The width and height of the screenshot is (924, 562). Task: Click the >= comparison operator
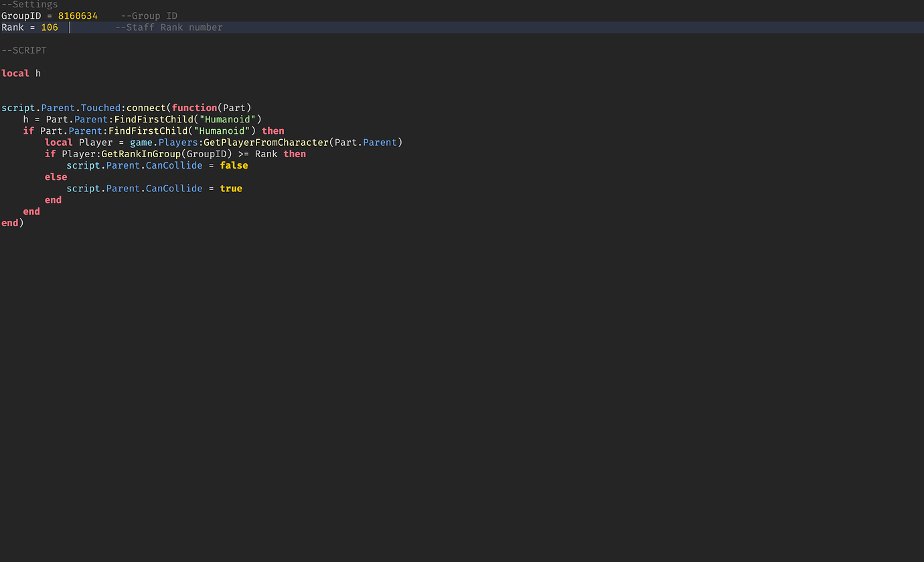tap(244, 153)
